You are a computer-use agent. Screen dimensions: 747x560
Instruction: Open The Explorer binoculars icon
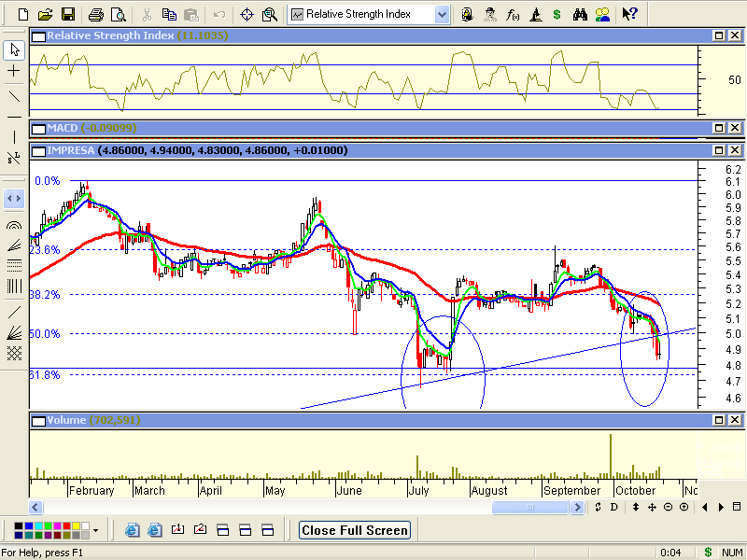click(580, 15)
